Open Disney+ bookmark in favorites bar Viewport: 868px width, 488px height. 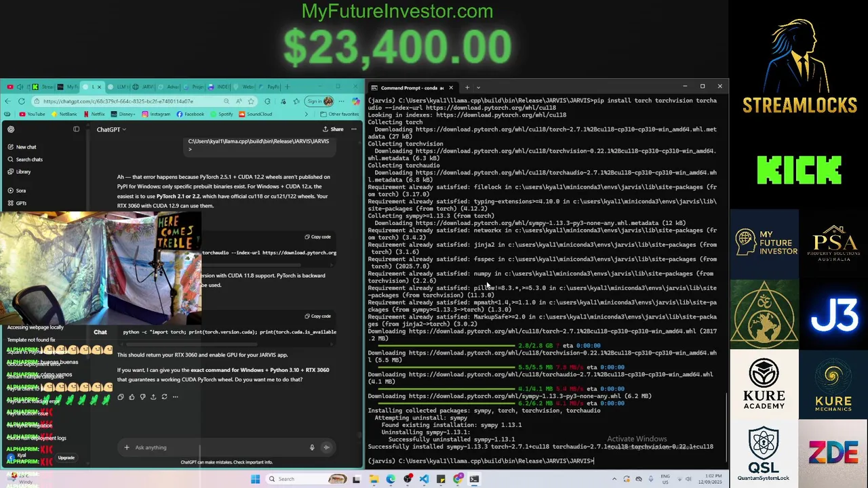click(123, 114)
